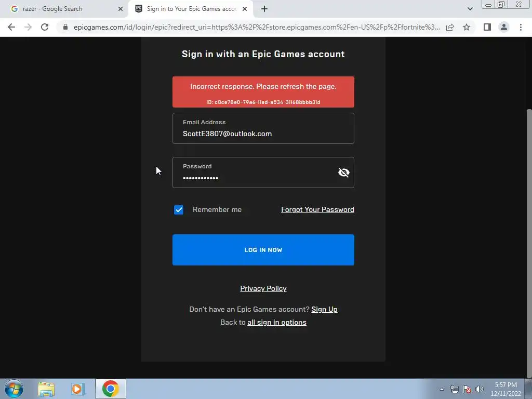This screenshot has height=399, width=532.
Task: Open a new browser tab
Action: click(264, 9)
